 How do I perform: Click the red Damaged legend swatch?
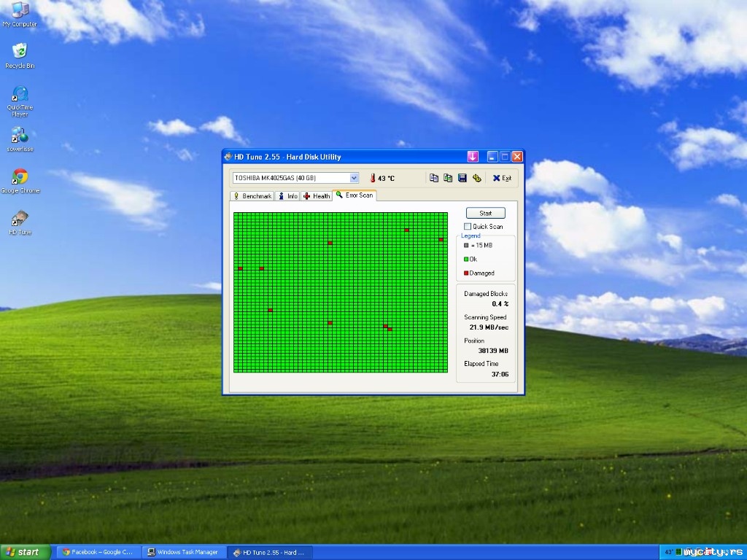click(466, 273)
